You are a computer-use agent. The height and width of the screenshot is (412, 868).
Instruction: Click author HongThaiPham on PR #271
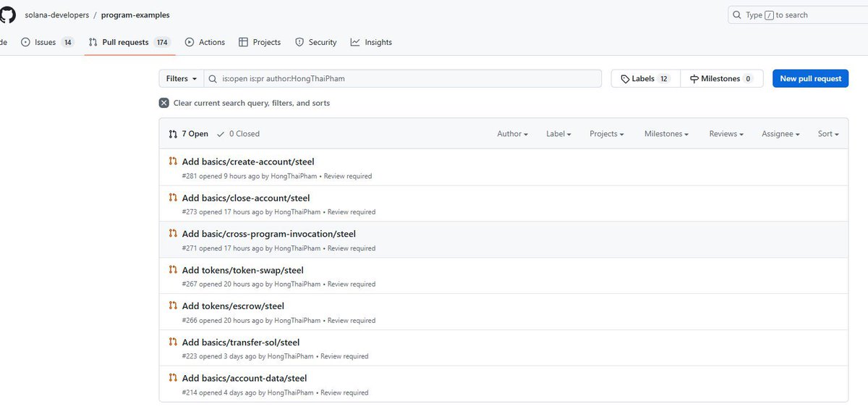pyautogui.click(x=297, y=248)
